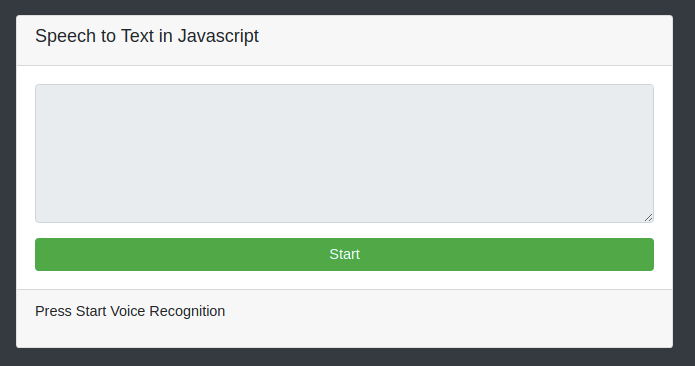Screen dimensions: 695x366
Task: Click the word 'Text' in the page heading
Action: pyautogui.click(x=137, y=36)
